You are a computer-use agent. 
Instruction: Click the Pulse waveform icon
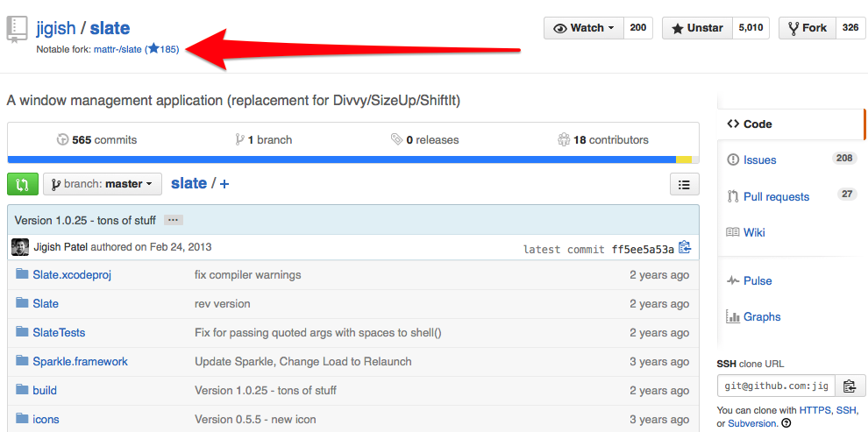(x=733, y=281)
